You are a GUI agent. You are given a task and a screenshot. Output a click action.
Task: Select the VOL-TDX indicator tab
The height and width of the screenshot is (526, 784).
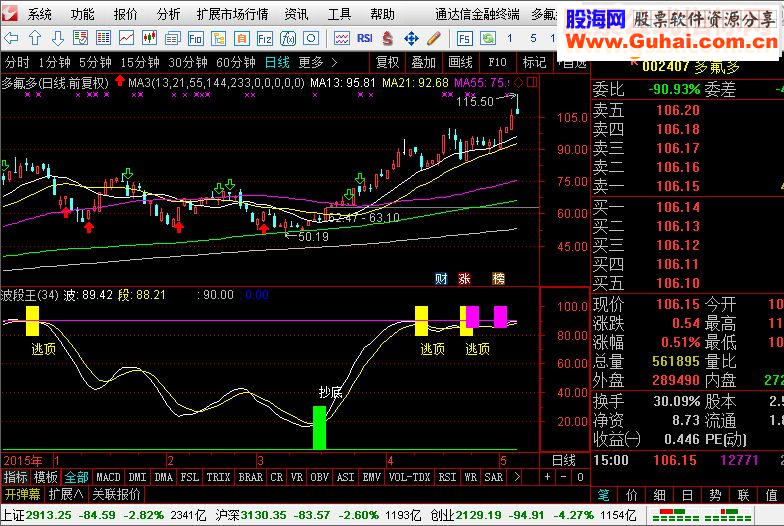click(x=410, y=477)
